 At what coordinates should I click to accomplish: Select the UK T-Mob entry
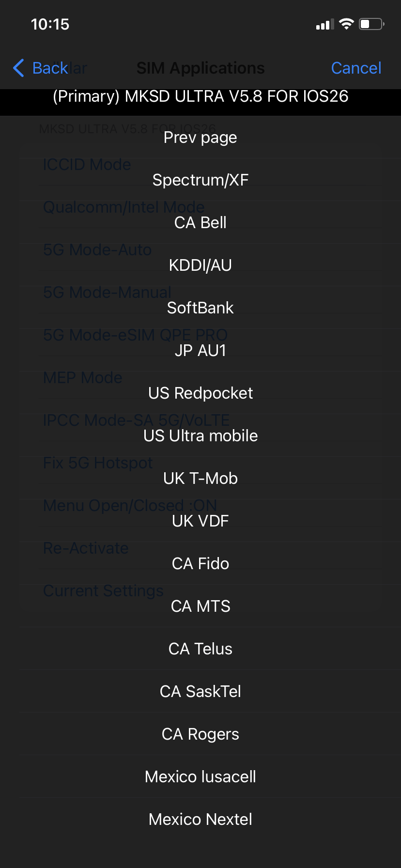coord(200,478)
